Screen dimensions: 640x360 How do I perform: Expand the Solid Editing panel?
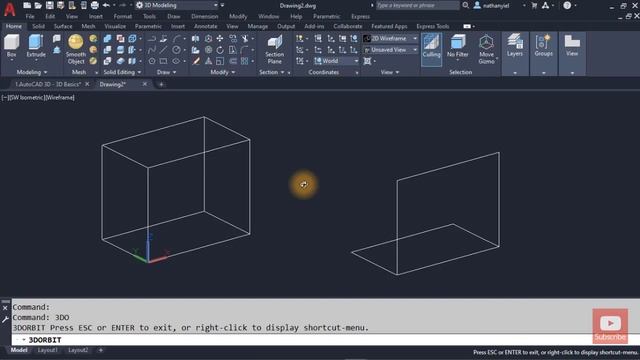tap(122, 72)
